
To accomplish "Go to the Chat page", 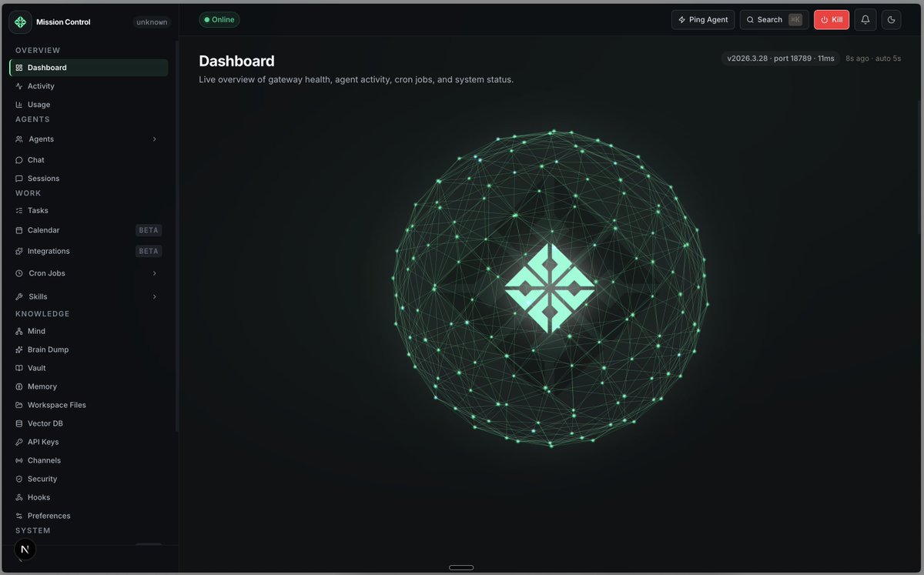I will 89,160.
